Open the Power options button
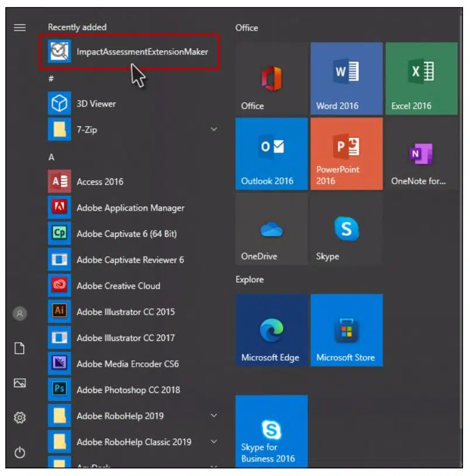This screenshot has height=476, width=470. (x=20, y=452)
